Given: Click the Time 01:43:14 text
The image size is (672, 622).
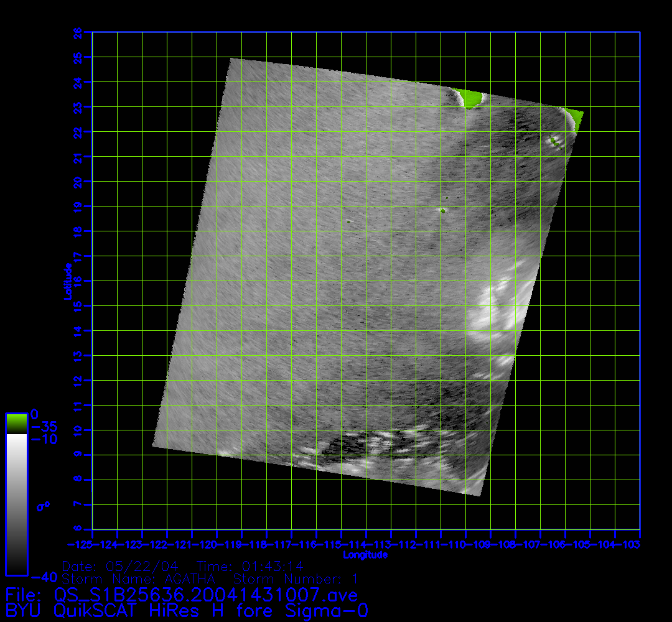Looking at the screenshot, I should click(250, 567).
